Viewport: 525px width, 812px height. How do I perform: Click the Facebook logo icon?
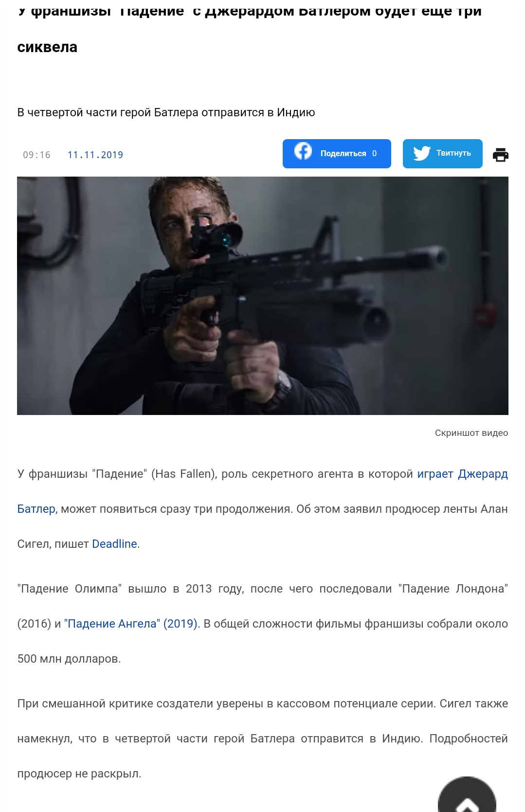[x=303, y=151]
